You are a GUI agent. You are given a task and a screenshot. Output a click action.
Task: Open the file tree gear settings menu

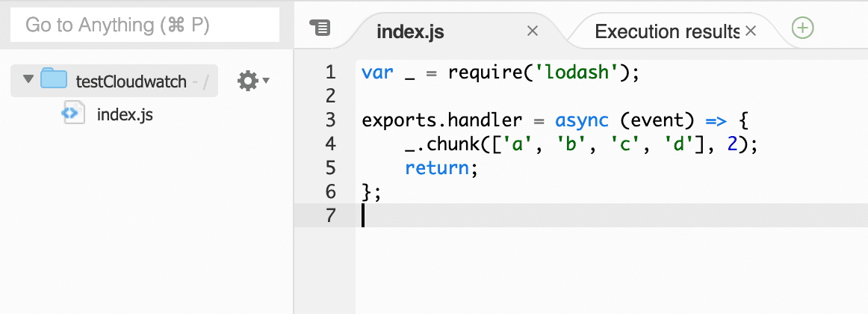pos(253,81)
